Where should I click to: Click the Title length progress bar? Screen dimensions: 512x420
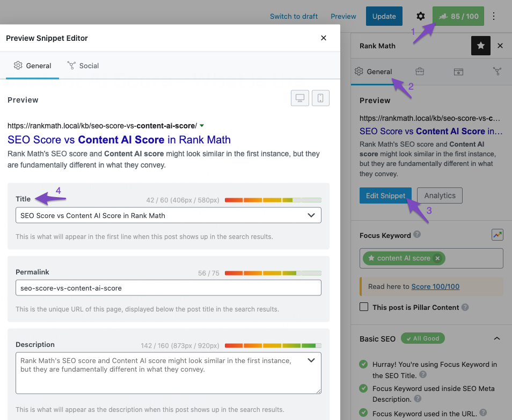(x=273, y=200)
